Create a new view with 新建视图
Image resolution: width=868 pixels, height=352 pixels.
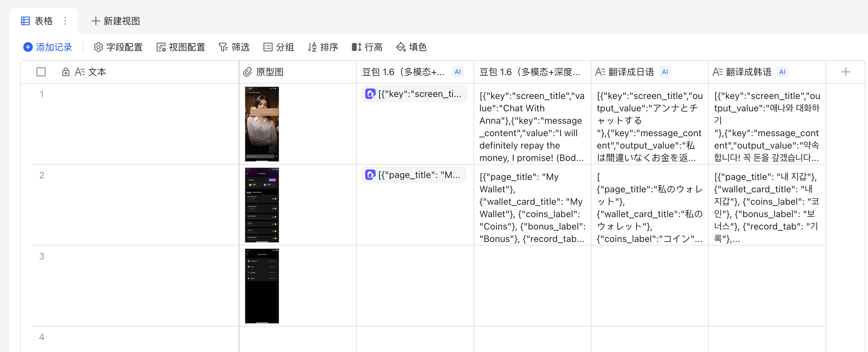115,21
